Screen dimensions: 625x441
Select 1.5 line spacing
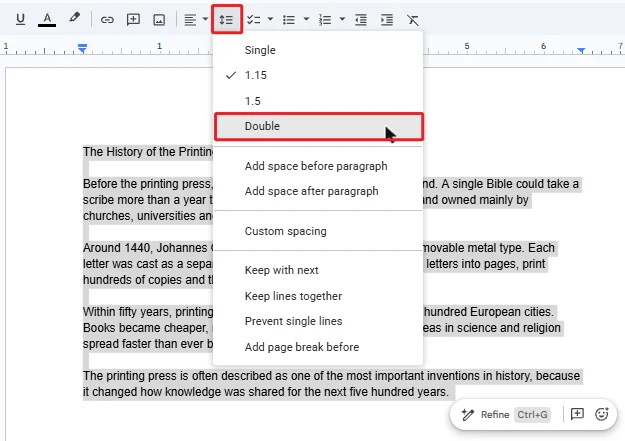[x=318, y=101]
